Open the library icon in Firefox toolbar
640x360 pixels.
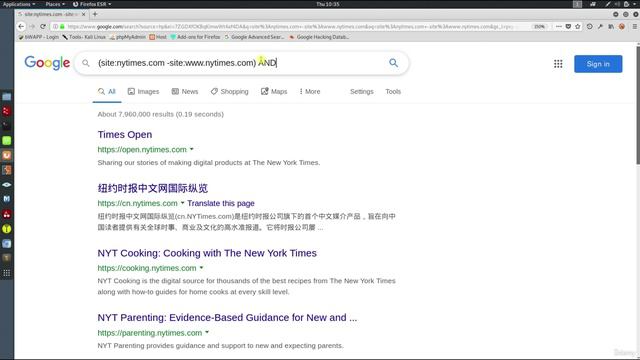611,27
